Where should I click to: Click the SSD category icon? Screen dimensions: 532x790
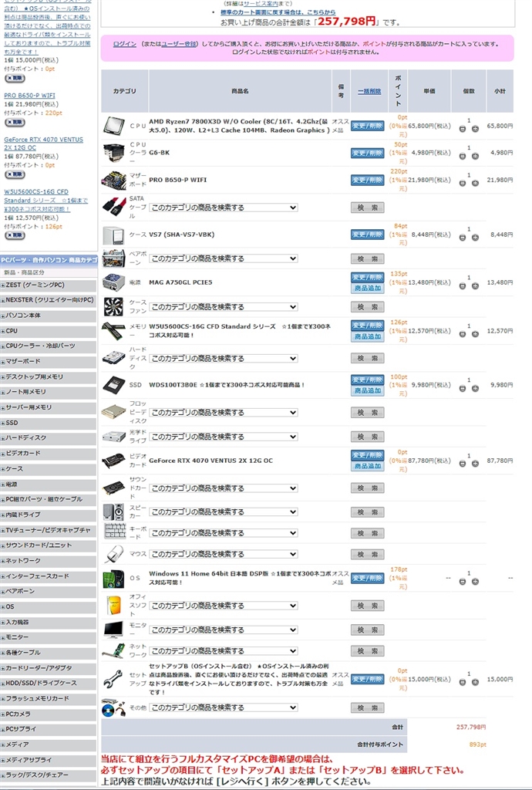pos(114,385)
